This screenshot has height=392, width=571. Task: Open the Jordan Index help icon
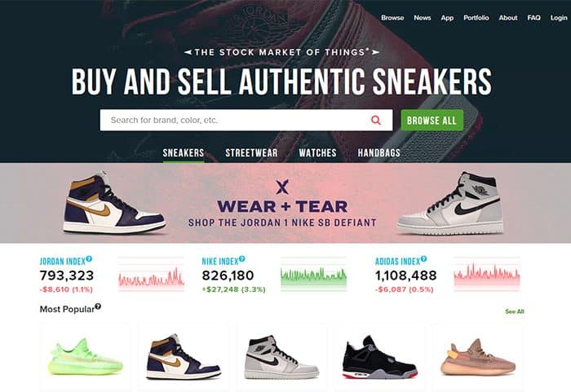tap(89, 259)
